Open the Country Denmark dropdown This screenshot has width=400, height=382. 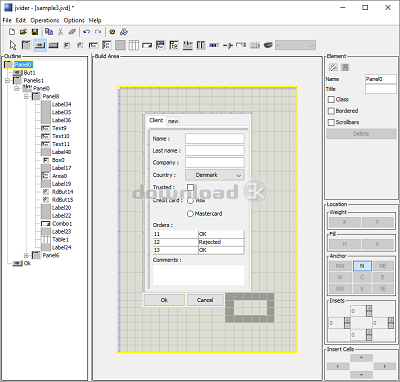(215, 175)
